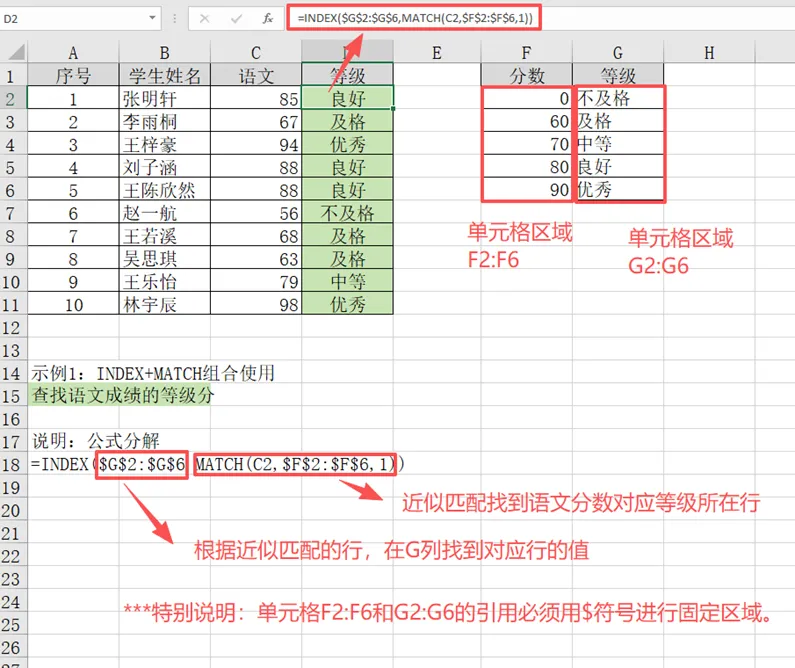Select row 25 header
This screenshot has width=795, height=668.
point(13,624)
